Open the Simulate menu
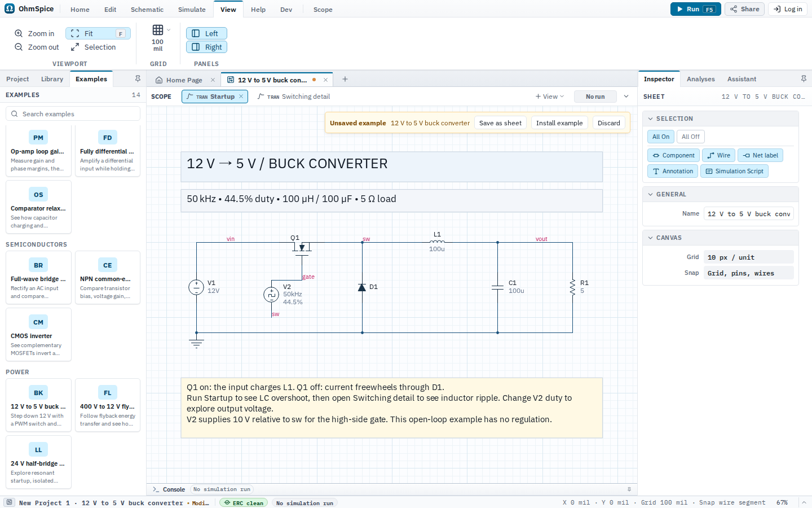Viewport: 812px width, 508px height. point(192,10)
